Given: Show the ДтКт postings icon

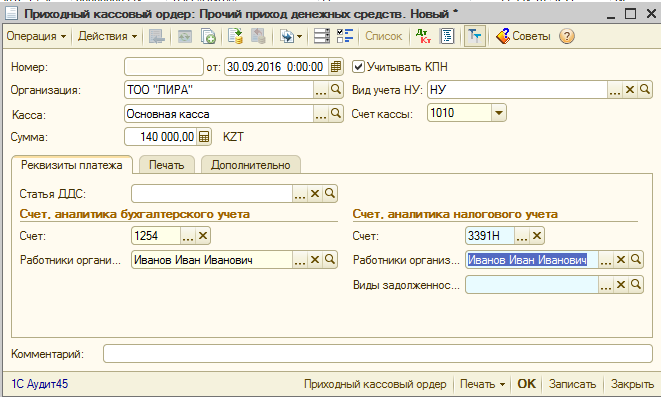Looking at the screenshot, I should 423,36.
